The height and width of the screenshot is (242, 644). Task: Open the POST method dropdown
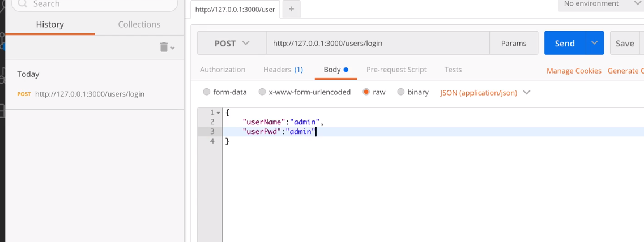232,43
